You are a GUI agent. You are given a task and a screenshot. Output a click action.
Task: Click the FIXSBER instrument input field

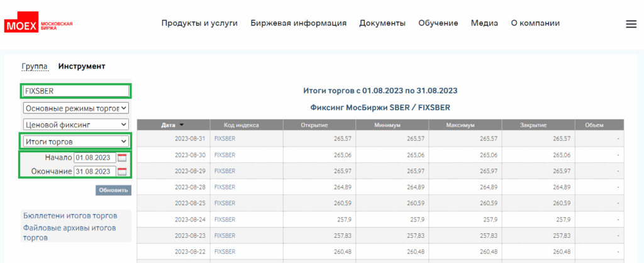(x=75, y=91)
